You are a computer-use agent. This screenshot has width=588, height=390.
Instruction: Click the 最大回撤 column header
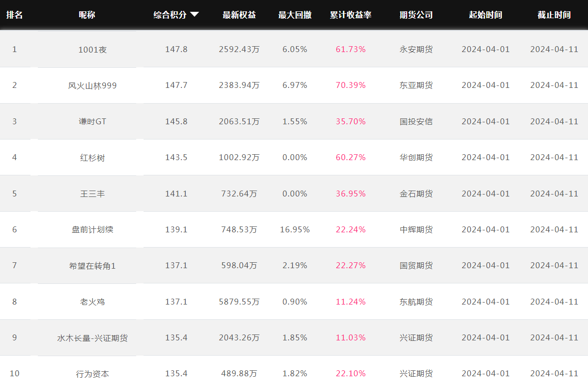tap(295, 15)
